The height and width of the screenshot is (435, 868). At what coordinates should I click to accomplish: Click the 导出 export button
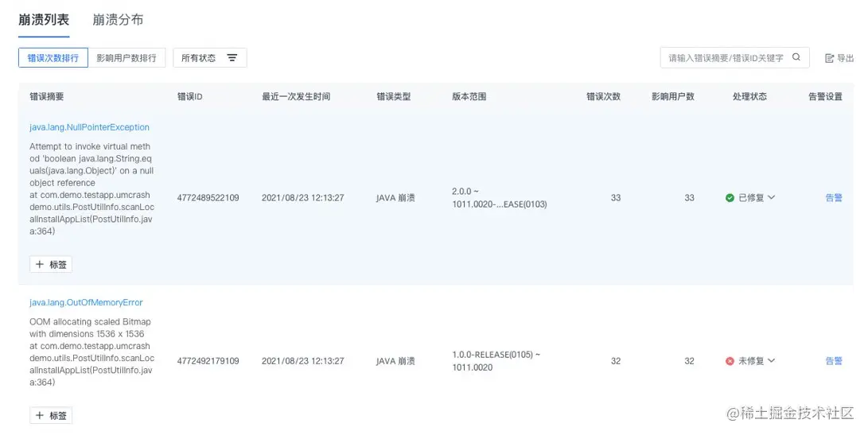click(x=839, y=58)
